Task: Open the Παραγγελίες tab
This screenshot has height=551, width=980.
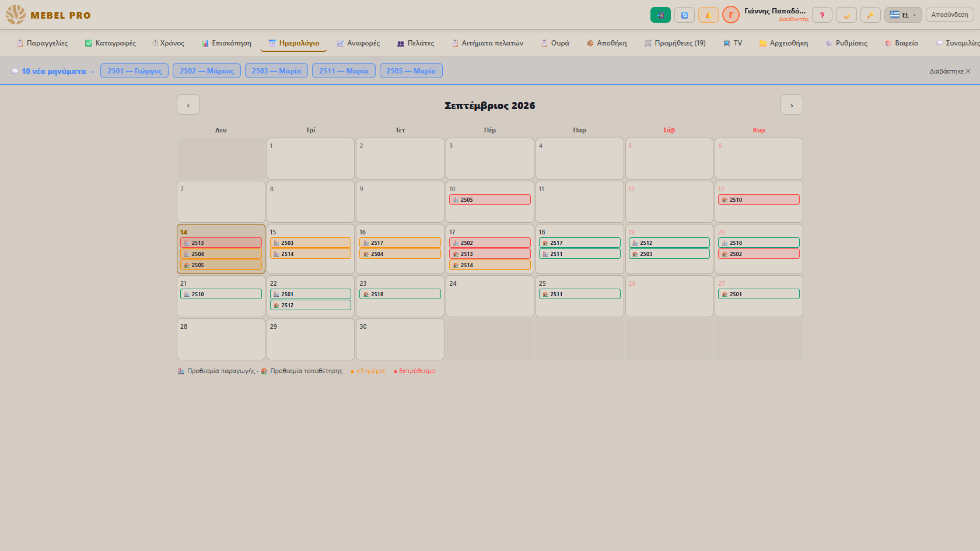Action: coord(42,43)
